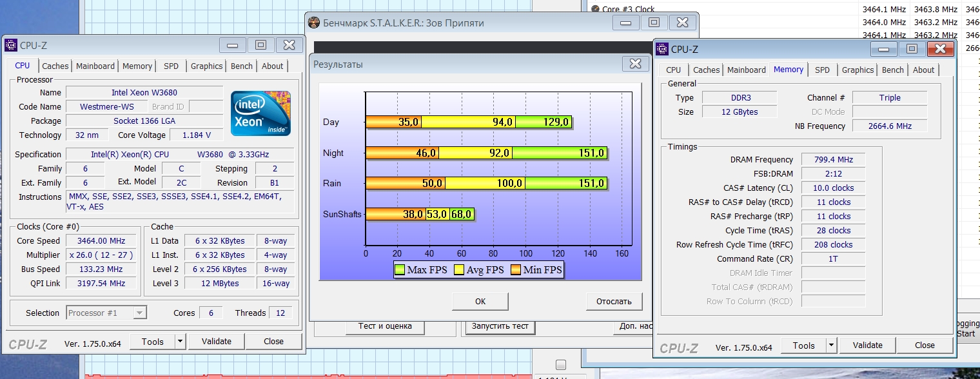Click the Command Rate value 1T
The width and height of the screenshot is (980, 379).
point(833,259)
